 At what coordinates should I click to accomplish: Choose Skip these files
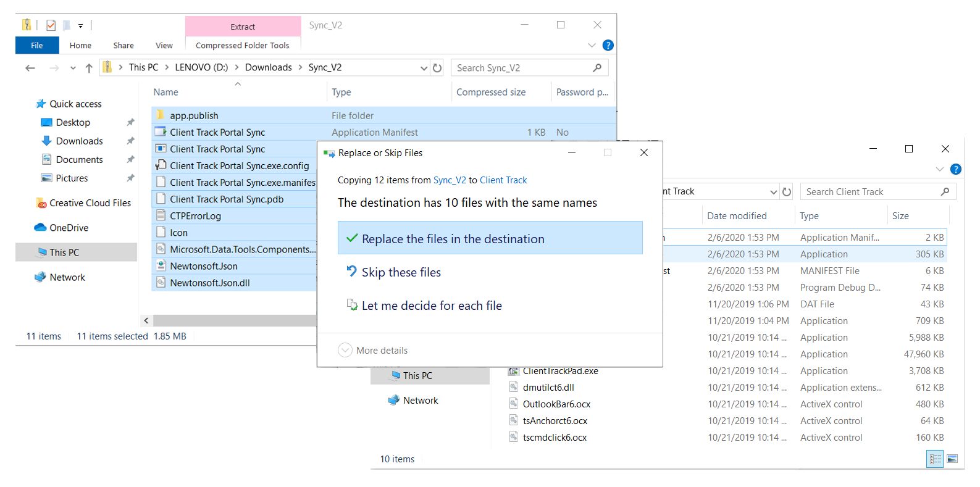pos(401,272)
